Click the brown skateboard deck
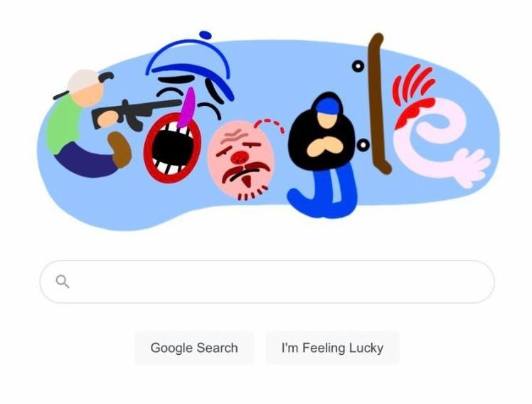Image resolution: width=532 pixels, height=404 pixels. [379, 103]
